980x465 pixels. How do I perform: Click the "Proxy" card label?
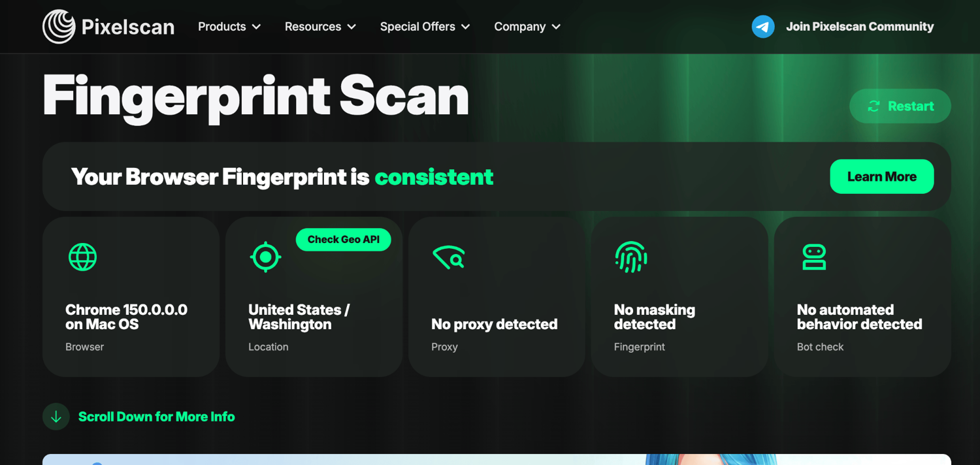[444, 347]
